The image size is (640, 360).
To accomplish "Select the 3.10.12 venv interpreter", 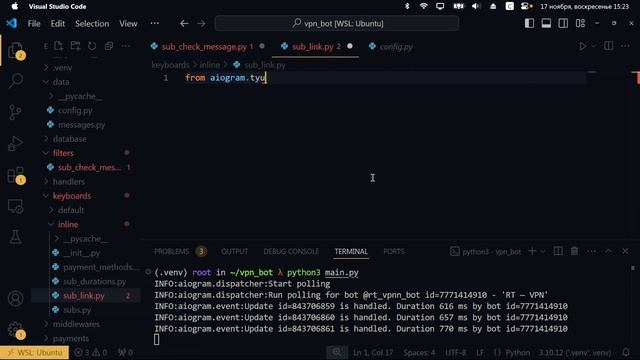I will coord(575,352).
